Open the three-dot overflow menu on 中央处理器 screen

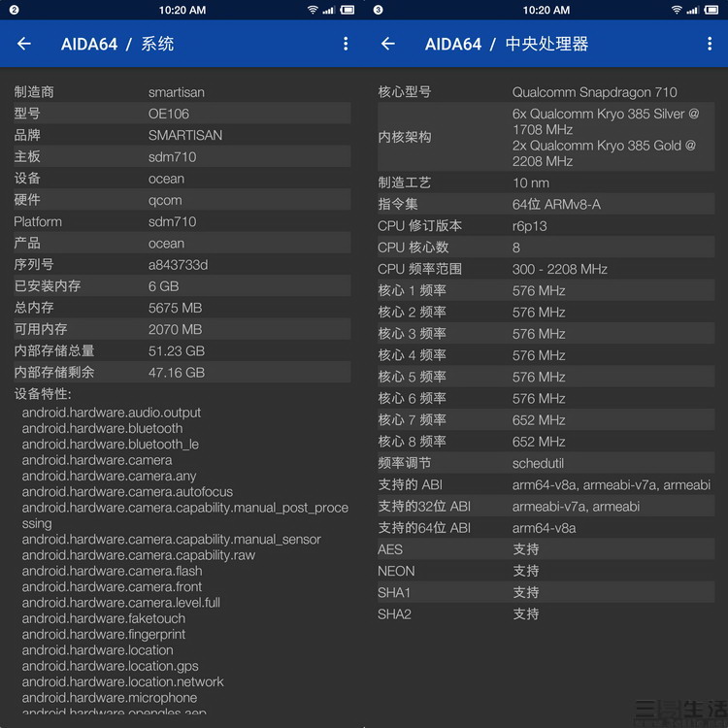710,44
